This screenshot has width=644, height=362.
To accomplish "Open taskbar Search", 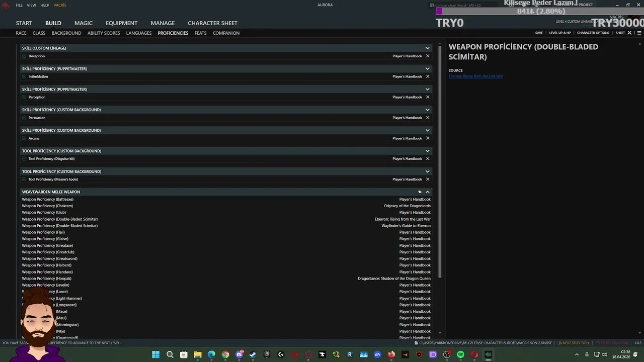I will (x=170, y=354).
